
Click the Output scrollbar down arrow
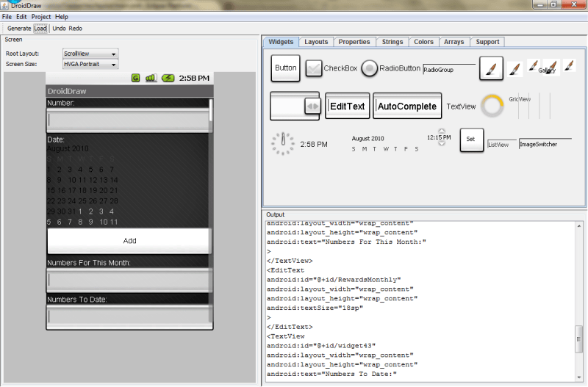[x=578, y=377]
